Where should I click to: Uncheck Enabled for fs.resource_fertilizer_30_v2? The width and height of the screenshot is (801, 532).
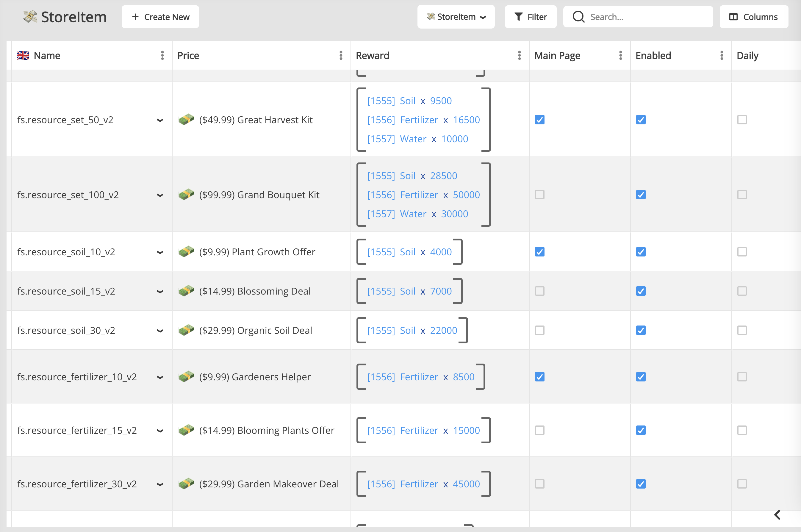tap(641, 484)
